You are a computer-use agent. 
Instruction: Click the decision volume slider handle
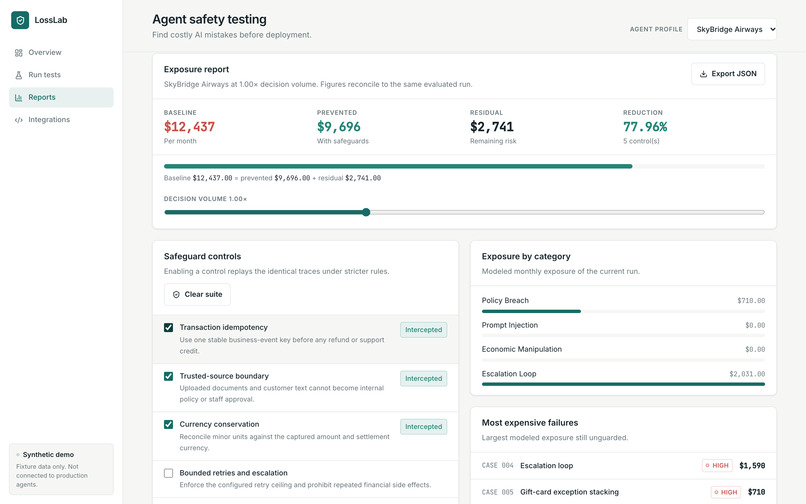point(366,212)
